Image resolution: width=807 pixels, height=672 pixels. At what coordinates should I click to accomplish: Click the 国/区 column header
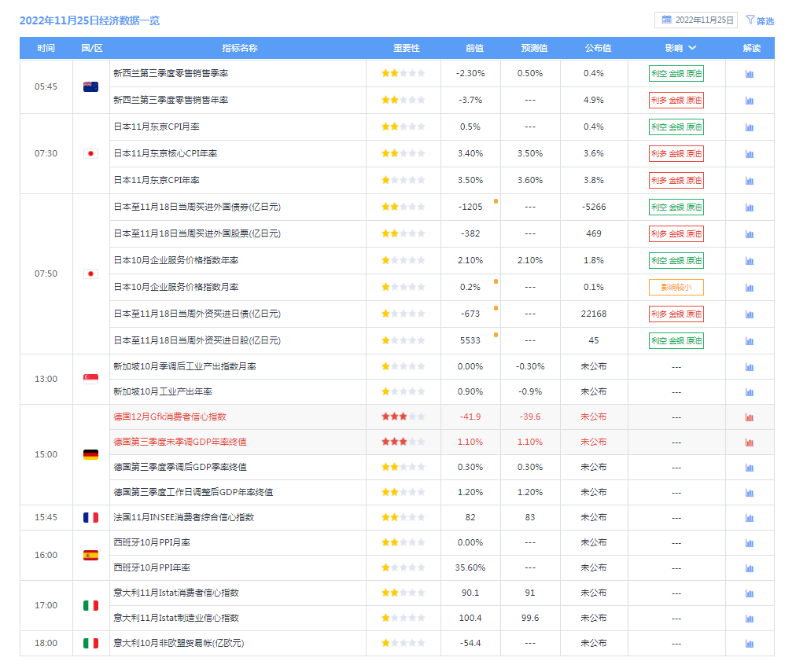[x=91, y=48]
